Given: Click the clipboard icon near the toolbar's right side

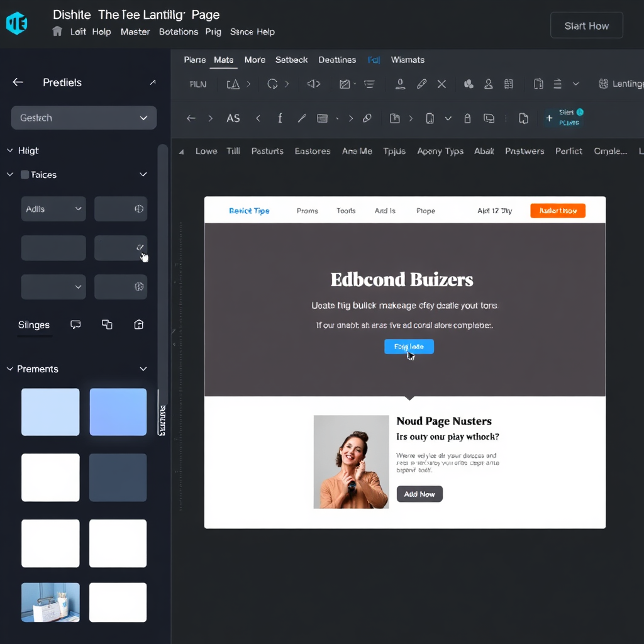Looking at the screenshot, I should pyautogui.click(x=538, y=84).
